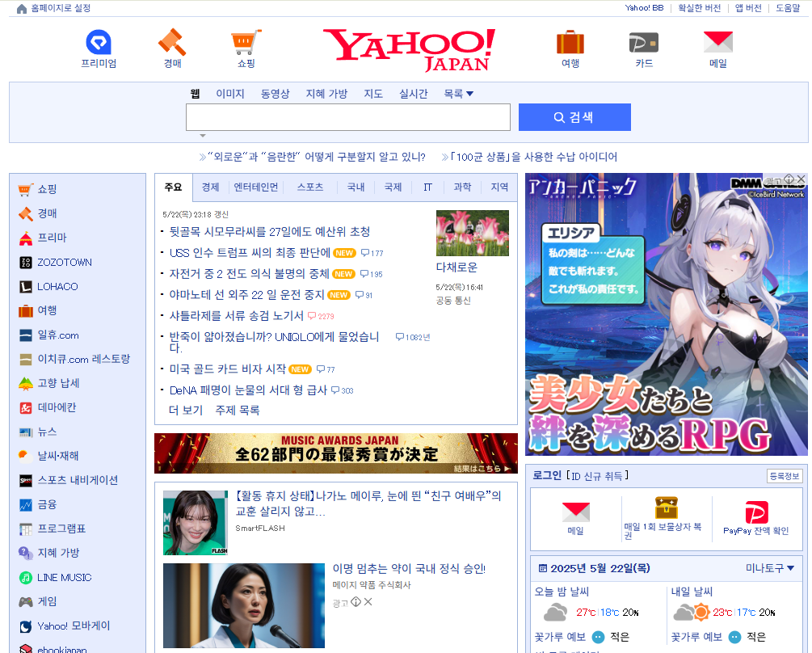Open the 더 보기 news link

tap(185, 410)
